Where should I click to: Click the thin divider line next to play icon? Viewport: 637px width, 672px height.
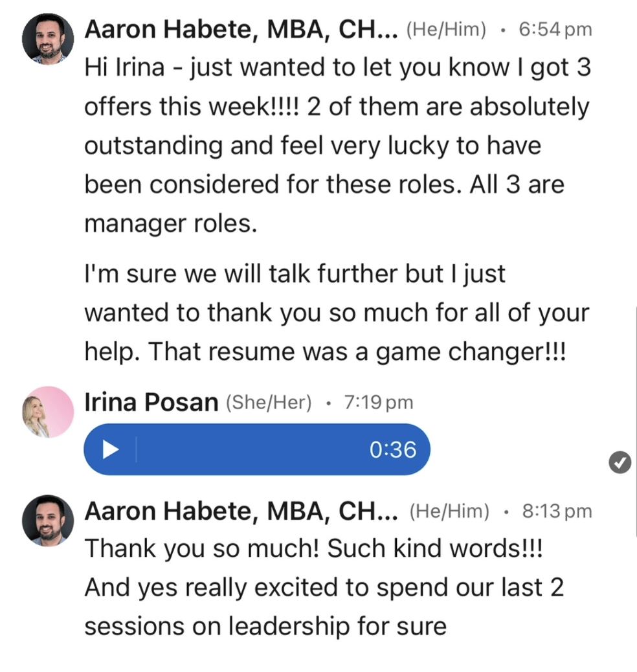[x=136, y=449]
